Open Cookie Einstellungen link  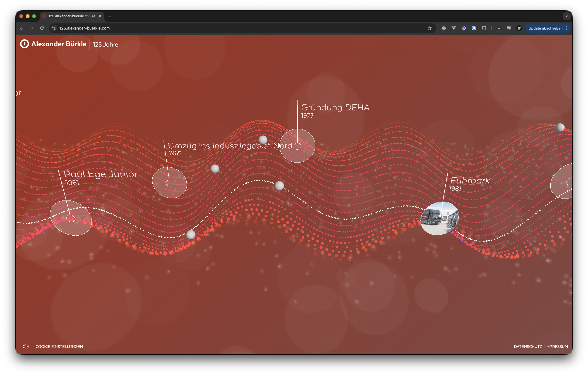tap(59, 347)
